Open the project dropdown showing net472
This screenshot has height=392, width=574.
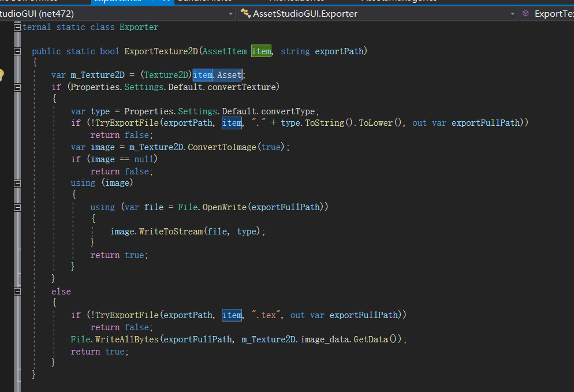[230, 13]
